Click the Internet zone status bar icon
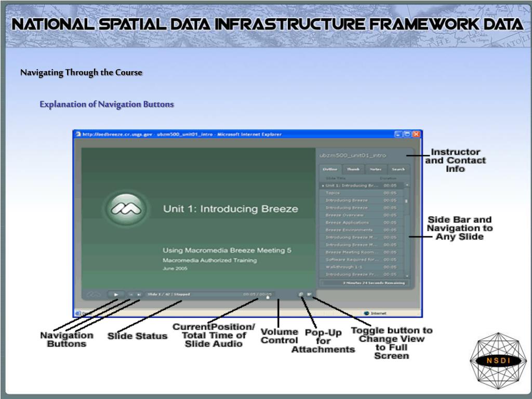 pos(366,313)
